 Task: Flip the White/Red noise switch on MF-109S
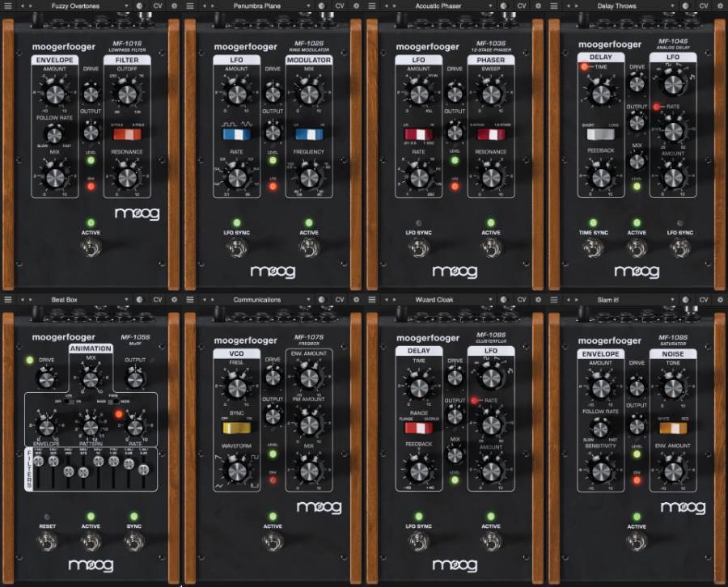pyautogui.click(x=672, y=428)
